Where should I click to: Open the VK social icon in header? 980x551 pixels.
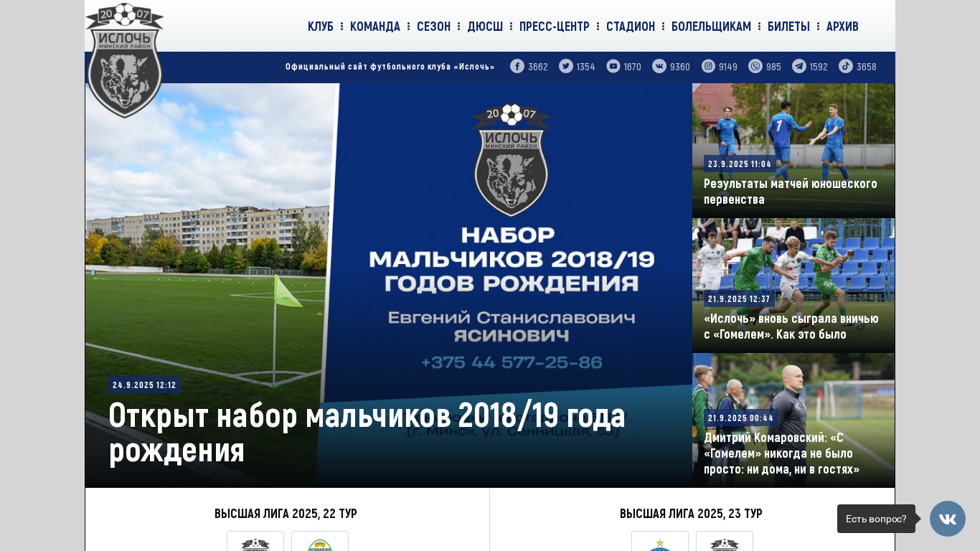(x=659, y=66)
